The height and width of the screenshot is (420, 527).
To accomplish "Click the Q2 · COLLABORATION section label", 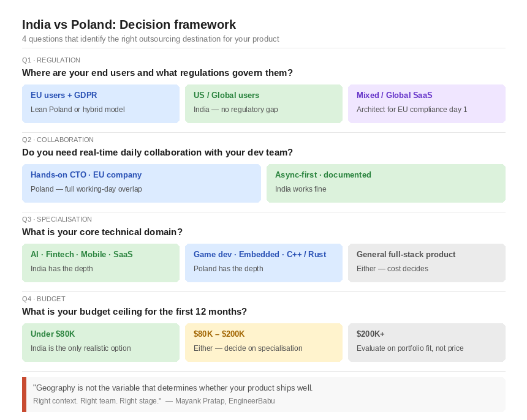I will (x=58, y=140).
